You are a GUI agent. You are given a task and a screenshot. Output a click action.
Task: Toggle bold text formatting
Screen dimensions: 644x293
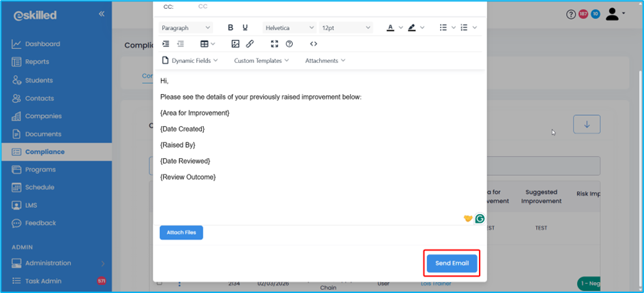pyautogui.click(x=231, y=28)
